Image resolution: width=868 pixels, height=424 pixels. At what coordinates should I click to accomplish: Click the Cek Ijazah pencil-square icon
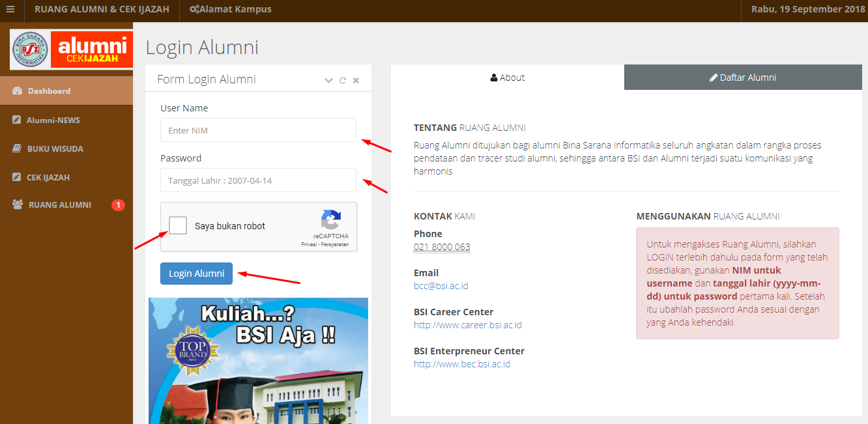17,177
